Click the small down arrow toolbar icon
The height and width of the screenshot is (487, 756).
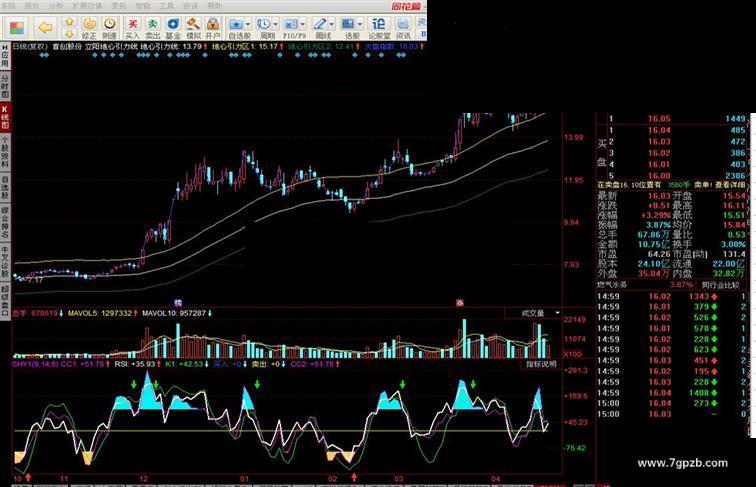[69, 33]
